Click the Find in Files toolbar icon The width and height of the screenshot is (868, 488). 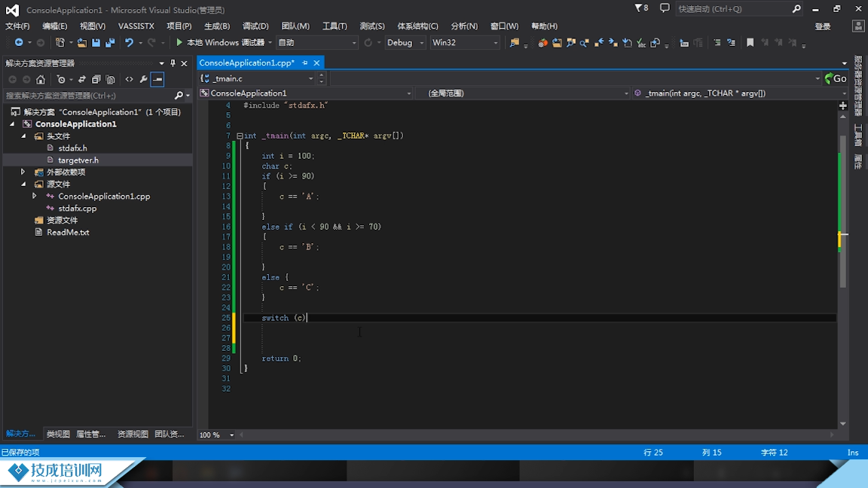click(x=515, y=43)
